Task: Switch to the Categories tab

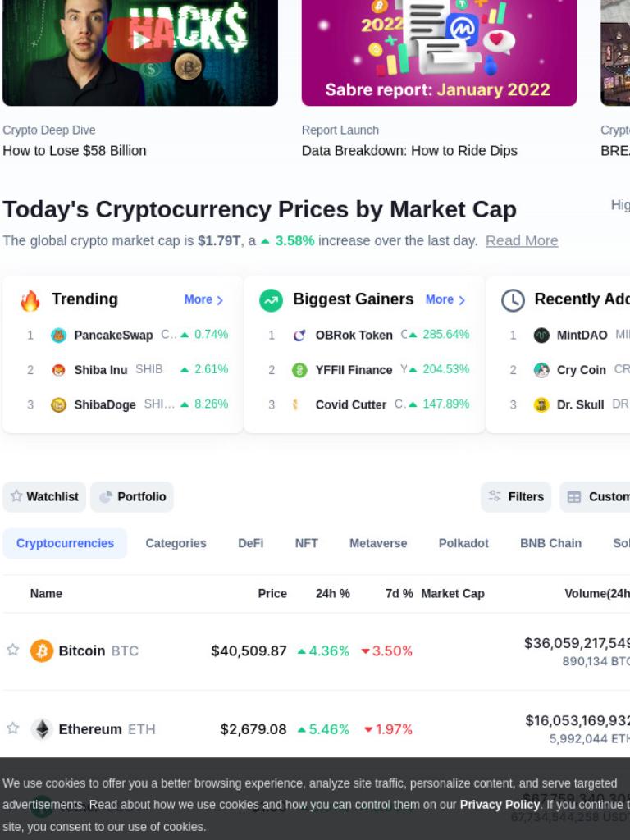Action: click(176, 543)
